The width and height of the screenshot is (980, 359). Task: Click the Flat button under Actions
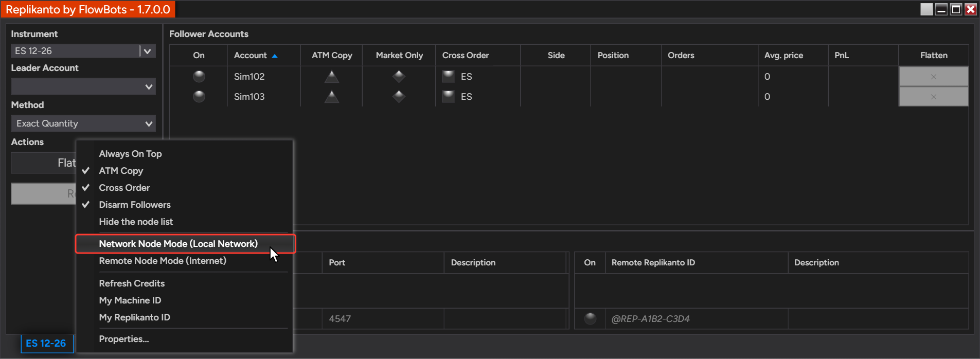(x=44, y=163)
